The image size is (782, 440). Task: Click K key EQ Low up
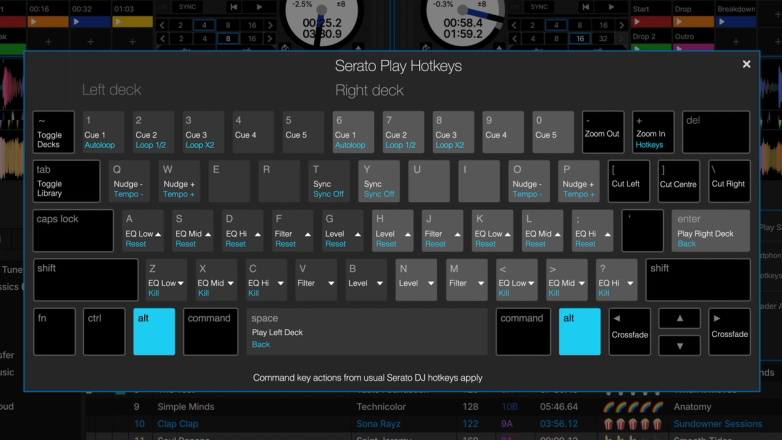click(492, 230)
